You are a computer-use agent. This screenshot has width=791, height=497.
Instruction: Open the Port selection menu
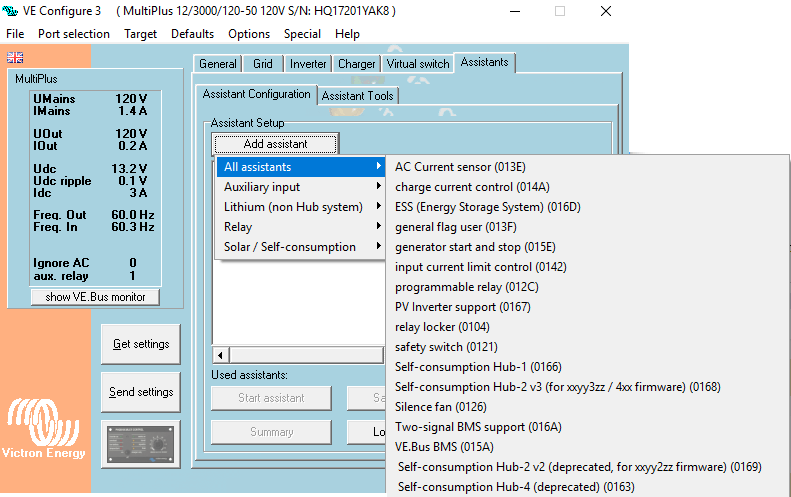click(74, 34)
